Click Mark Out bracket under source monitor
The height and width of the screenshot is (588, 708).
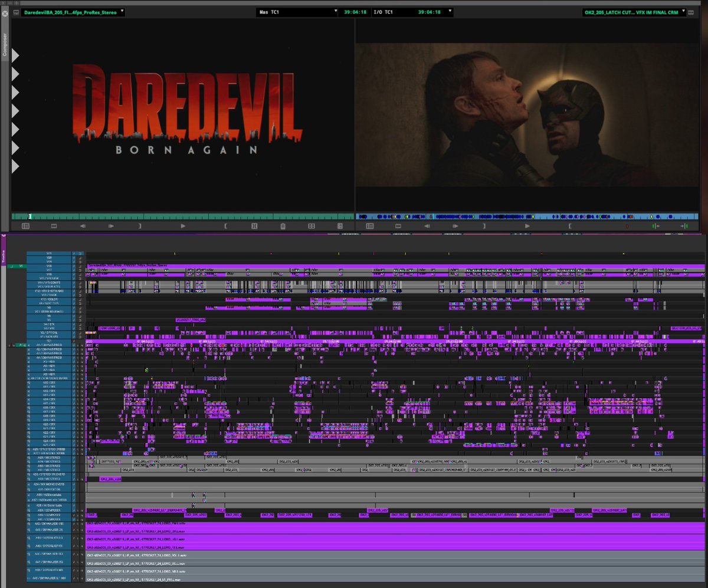[x=140, y=226]
